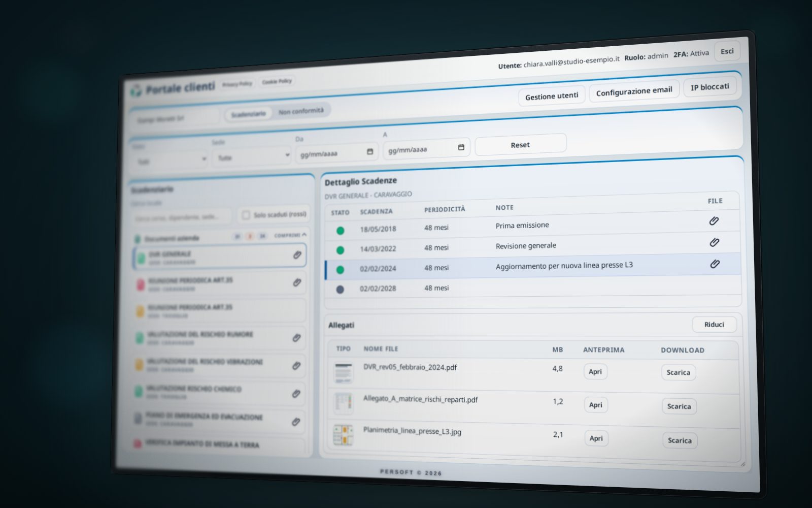Open the attachment clip for Prima emissione row
The height and width of the screenshot is (508, 812).
point(714,221)
